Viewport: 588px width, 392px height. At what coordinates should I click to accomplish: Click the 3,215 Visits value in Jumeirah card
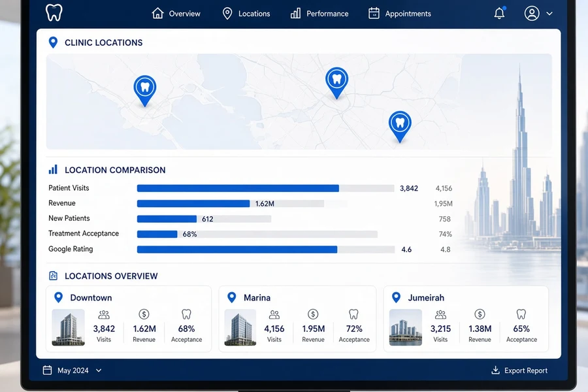pyautogui.click(x=440, y=329)
